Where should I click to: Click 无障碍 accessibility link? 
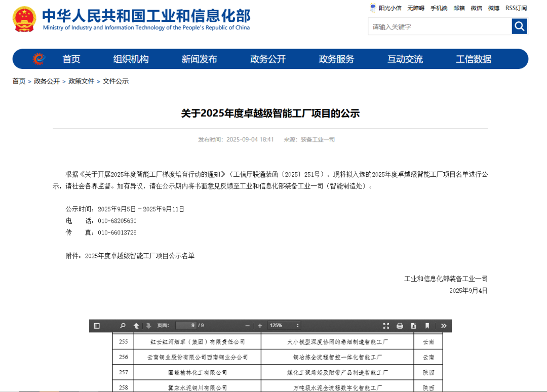click(x=416, y=8)
